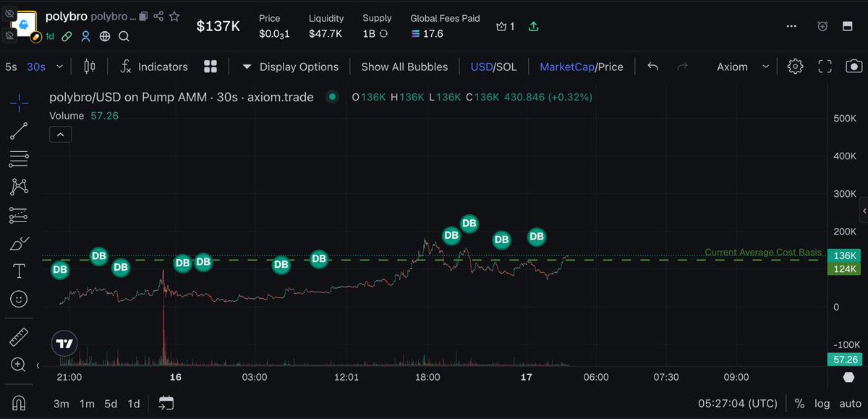Open the forecasting and measurement tools
This screenshot has height=419, width=868.
click(20, 215)
